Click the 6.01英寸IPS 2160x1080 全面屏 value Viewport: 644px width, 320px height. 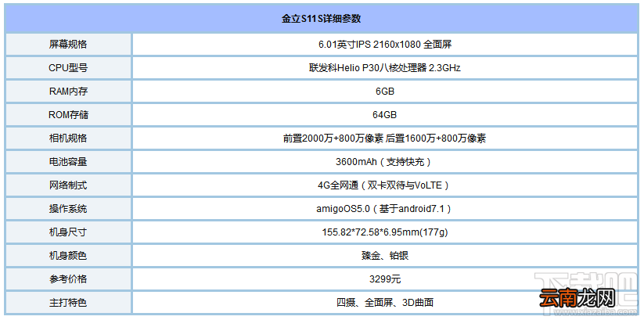click(x=385, y=45)
